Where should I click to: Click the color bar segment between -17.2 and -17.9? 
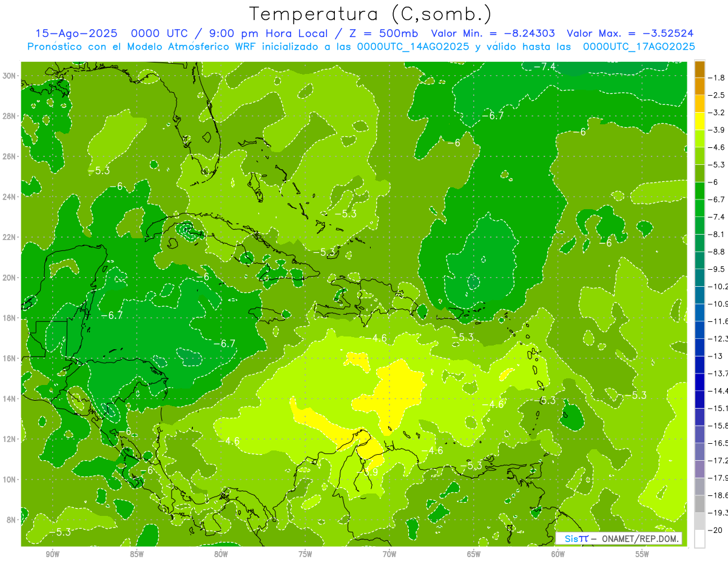[x=699, y=469]
